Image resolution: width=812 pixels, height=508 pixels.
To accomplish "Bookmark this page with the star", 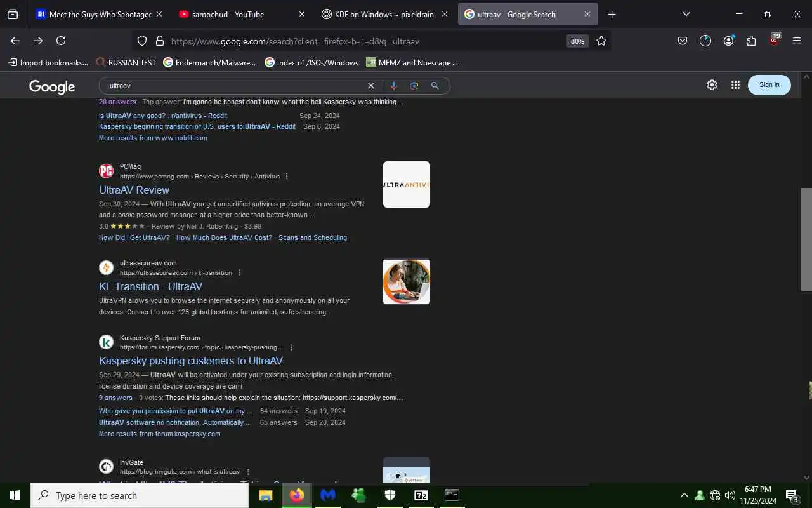I will click(601, 41).
